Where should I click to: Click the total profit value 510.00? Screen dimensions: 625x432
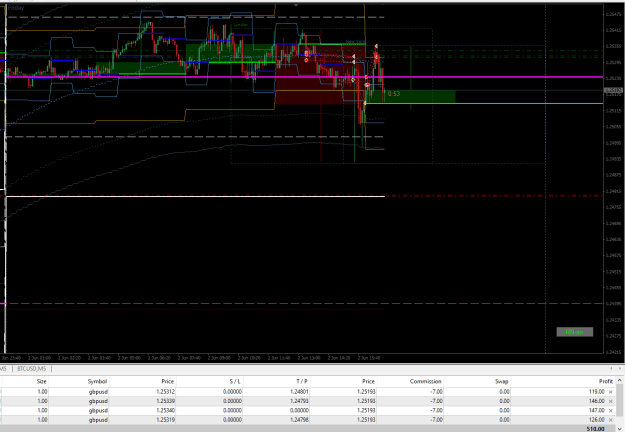(x=596, y=429)
